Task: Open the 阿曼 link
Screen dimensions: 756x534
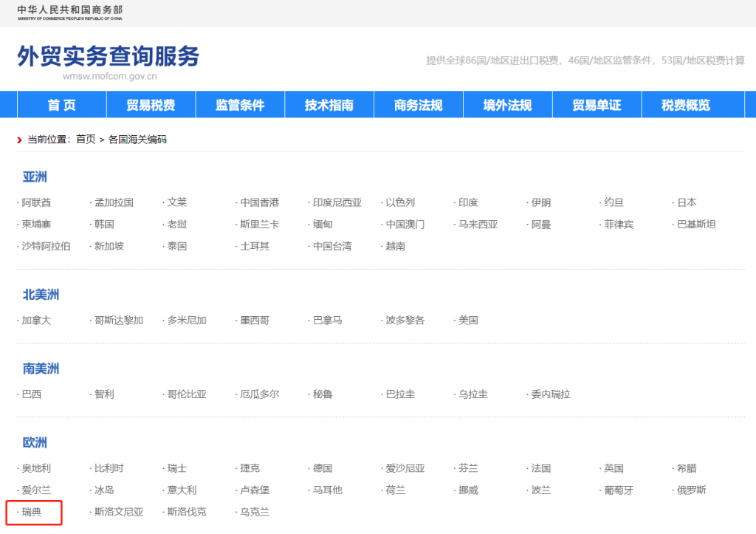Action: pyautogui.click(x=541, y=225)
